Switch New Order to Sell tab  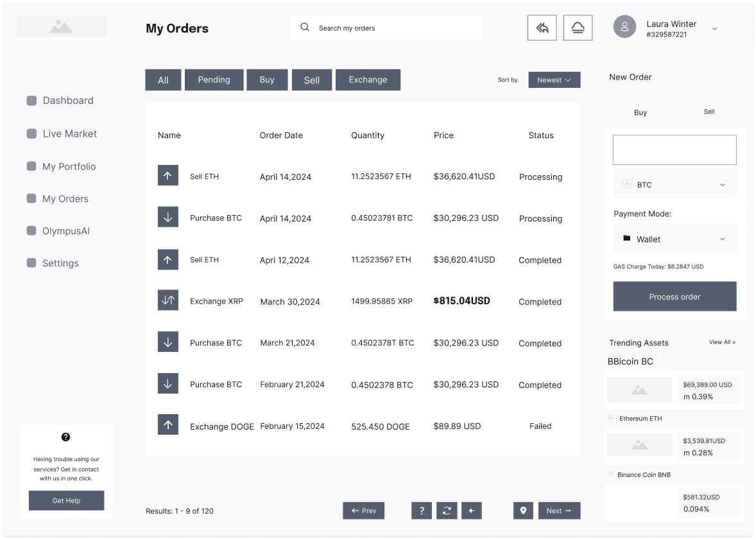point(709,112)
